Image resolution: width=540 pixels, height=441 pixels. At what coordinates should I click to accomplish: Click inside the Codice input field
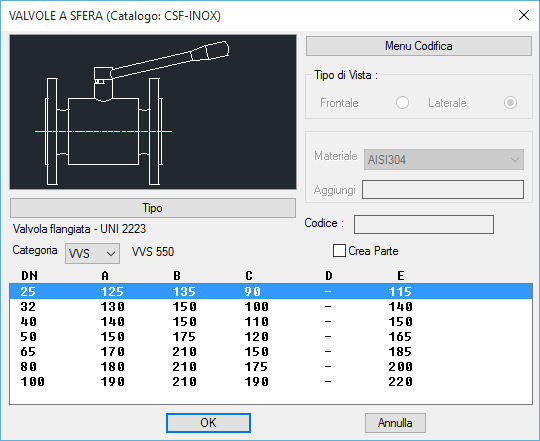point(424,224)
